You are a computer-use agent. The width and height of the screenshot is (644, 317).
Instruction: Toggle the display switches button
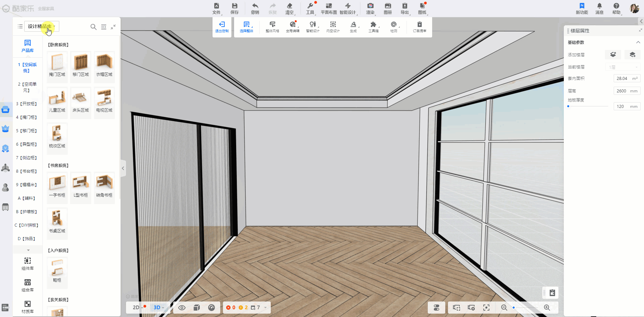(x=437, y=308)
